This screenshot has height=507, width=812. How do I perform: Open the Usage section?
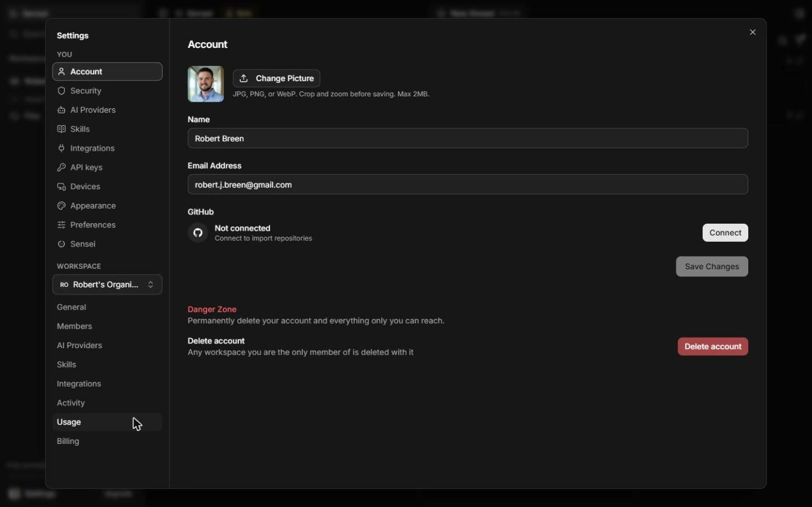tap(107, 422)
